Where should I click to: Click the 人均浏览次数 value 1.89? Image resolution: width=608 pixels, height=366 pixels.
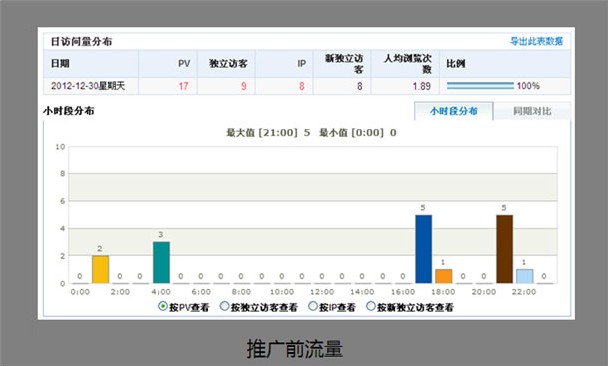[421, 86]
